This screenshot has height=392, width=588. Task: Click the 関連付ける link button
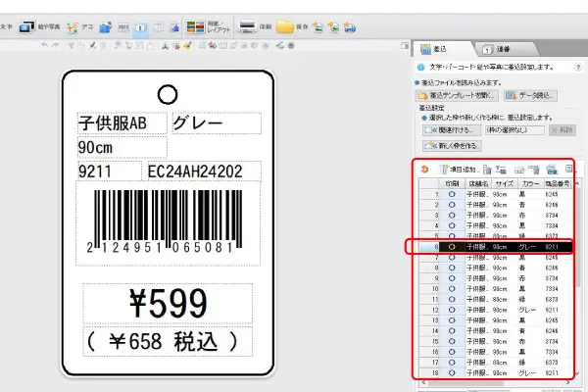452,130
